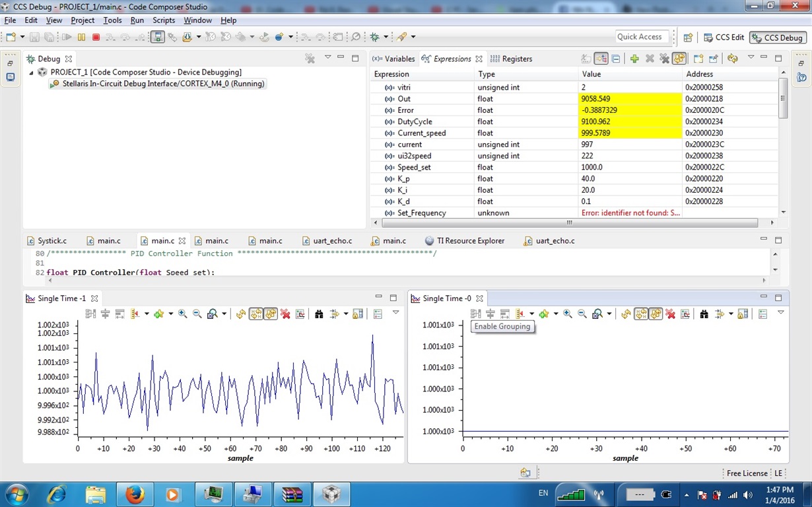Close the Expressions tab
The height and width of the screenshot is (507, 812).
[x=479, y=59]
